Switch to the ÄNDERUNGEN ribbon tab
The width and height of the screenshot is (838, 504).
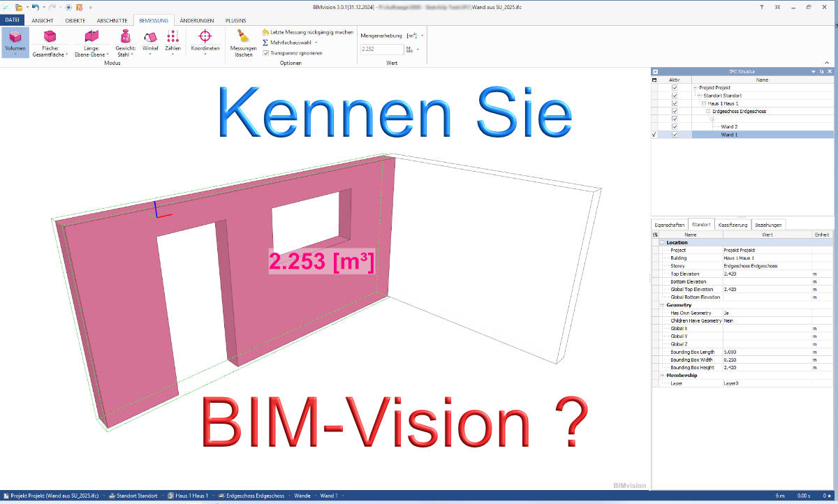click(x=197, y=20)
